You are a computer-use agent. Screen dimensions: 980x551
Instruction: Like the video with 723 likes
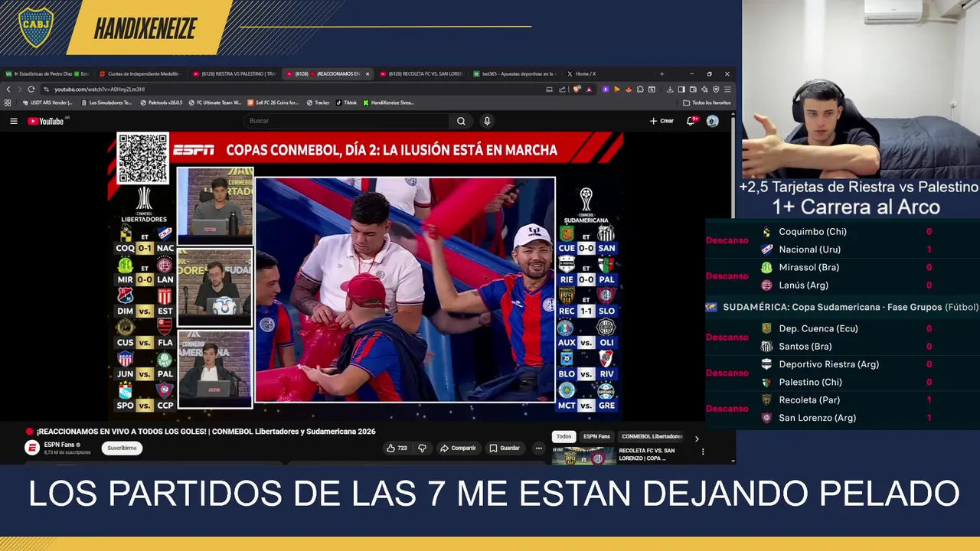[397, 448]
